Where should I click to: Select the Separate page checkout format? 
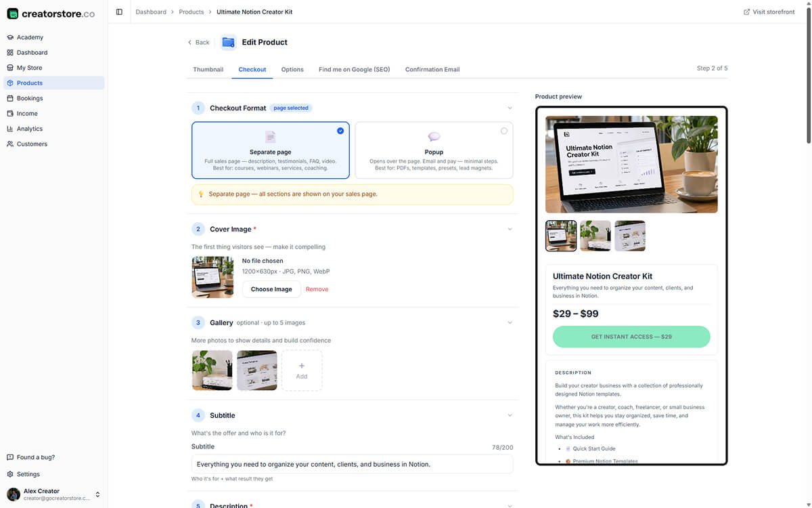click(x=271, y=150)
